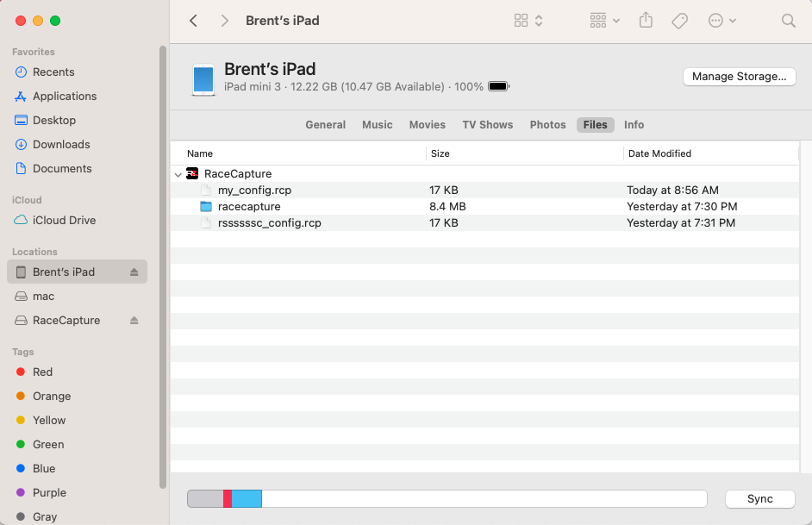The width and height of the screenshot is (812, 525).
Task: Click my_config.rcp document icon
Action: [x=206, y=190]
